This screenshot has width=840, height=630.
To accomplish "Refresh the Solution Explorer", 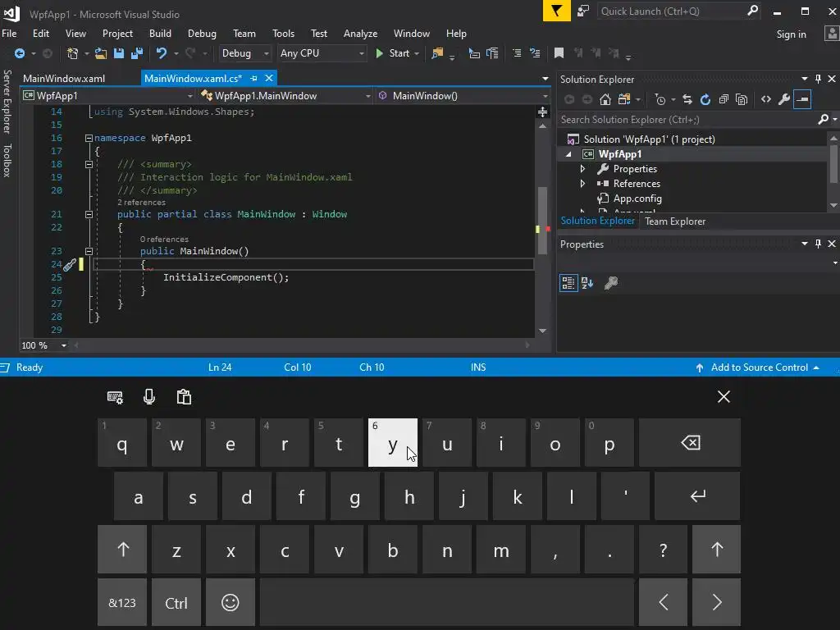I will [705, 99].
